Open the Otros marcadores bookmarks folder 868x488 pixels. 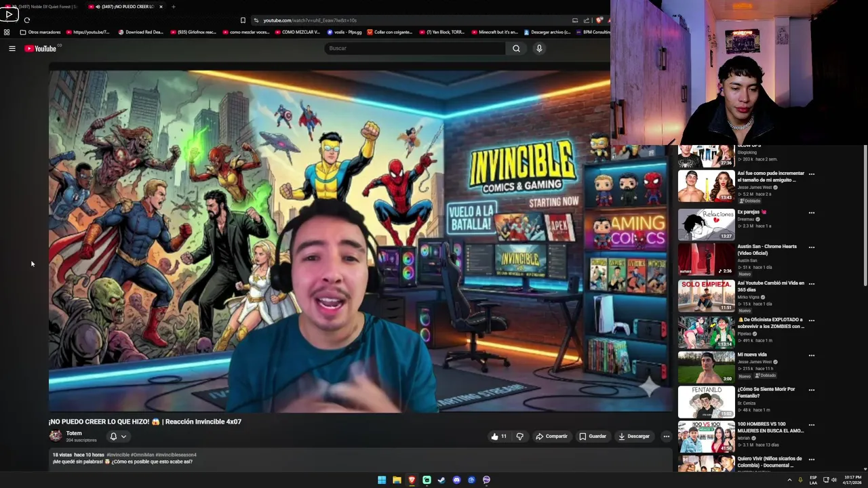coord(41,32)
